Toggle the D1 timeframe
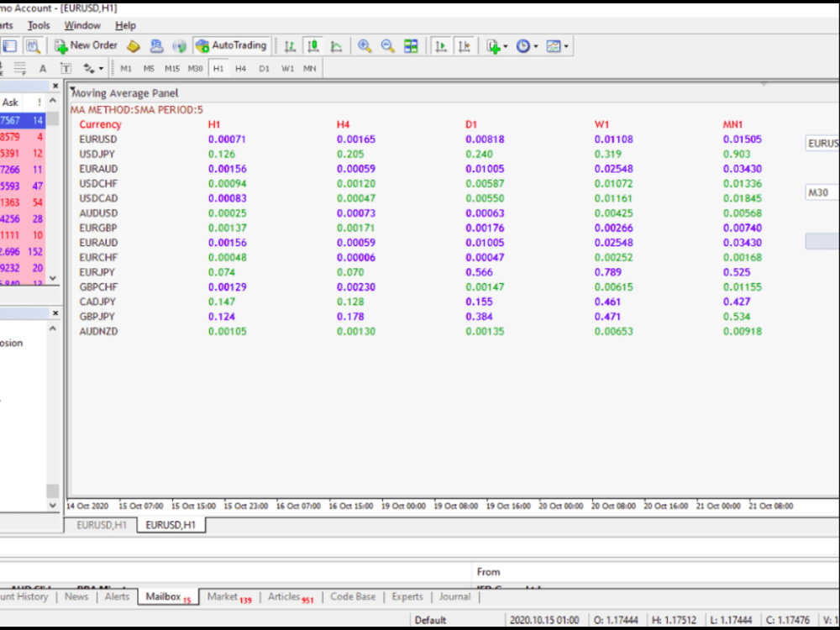 pos(264,68)
